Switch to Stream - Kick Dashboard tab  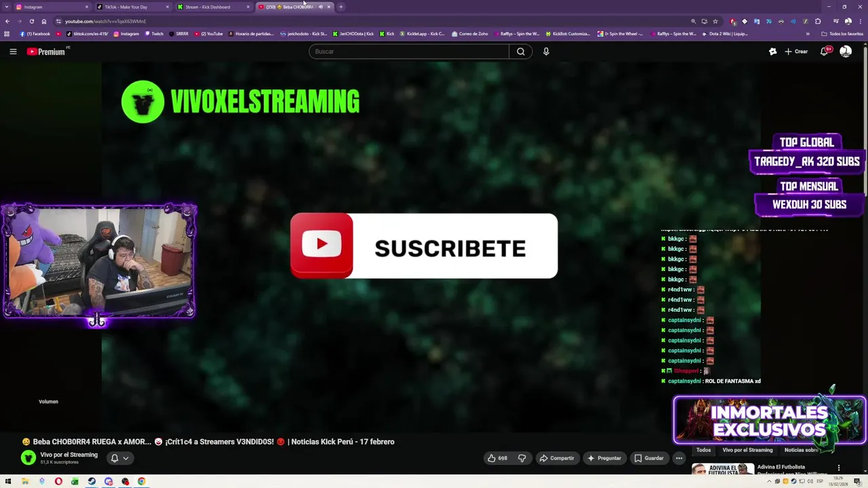coord(213,7)
